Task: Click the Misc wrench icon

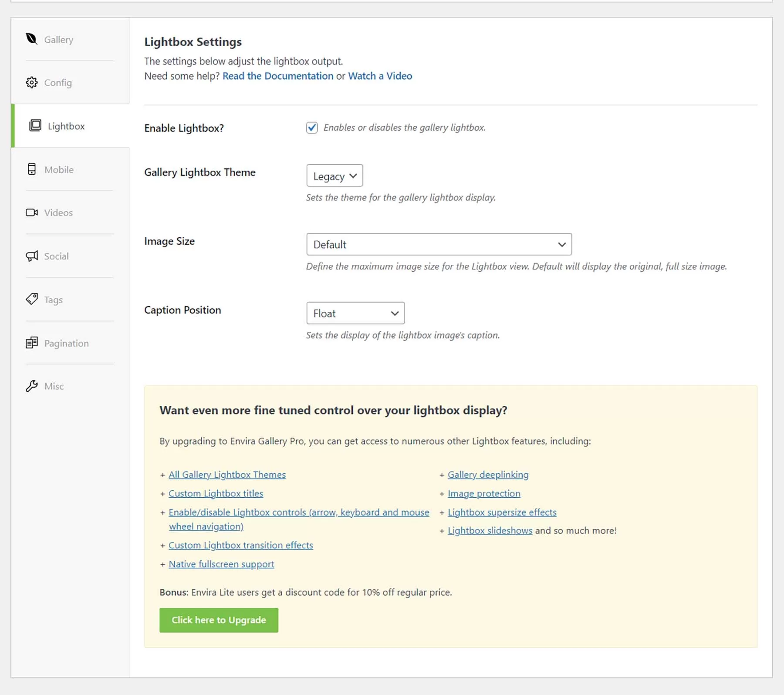Action: [31, 386]
